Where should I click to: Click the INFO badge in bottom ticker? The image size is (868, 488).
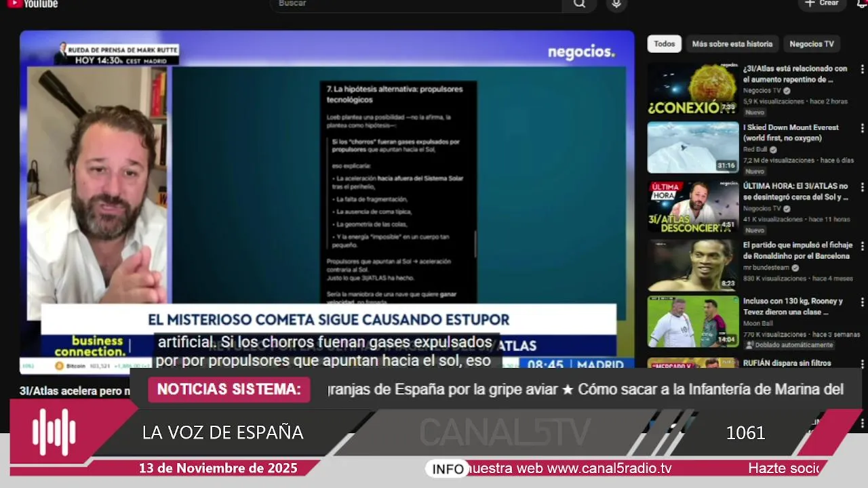(448, 469)
